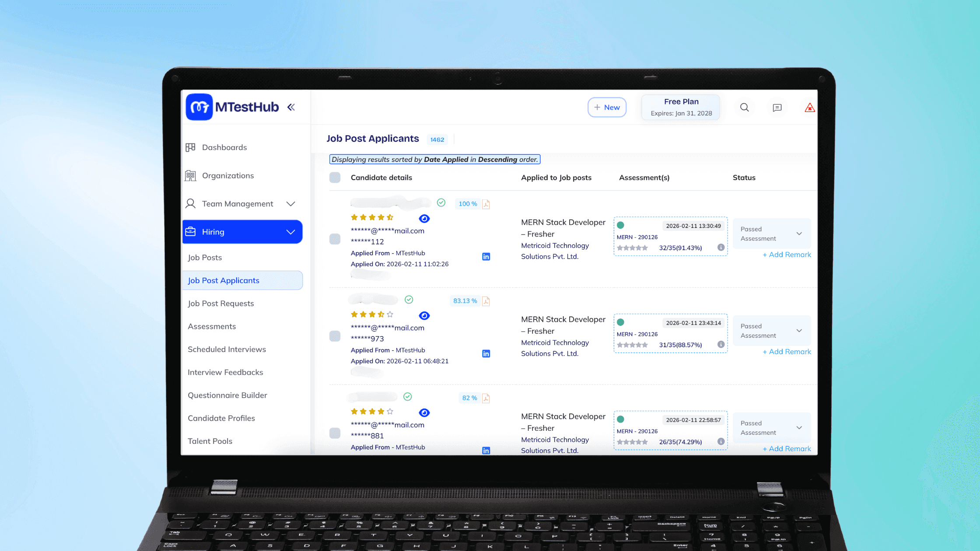Open resume PDF icon beside 83.13 %

click(486, 301)
